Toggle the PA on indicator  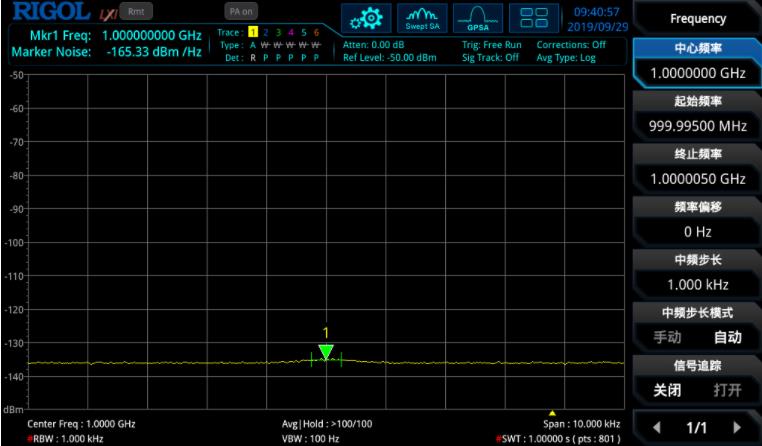click(x=241, y=11)
